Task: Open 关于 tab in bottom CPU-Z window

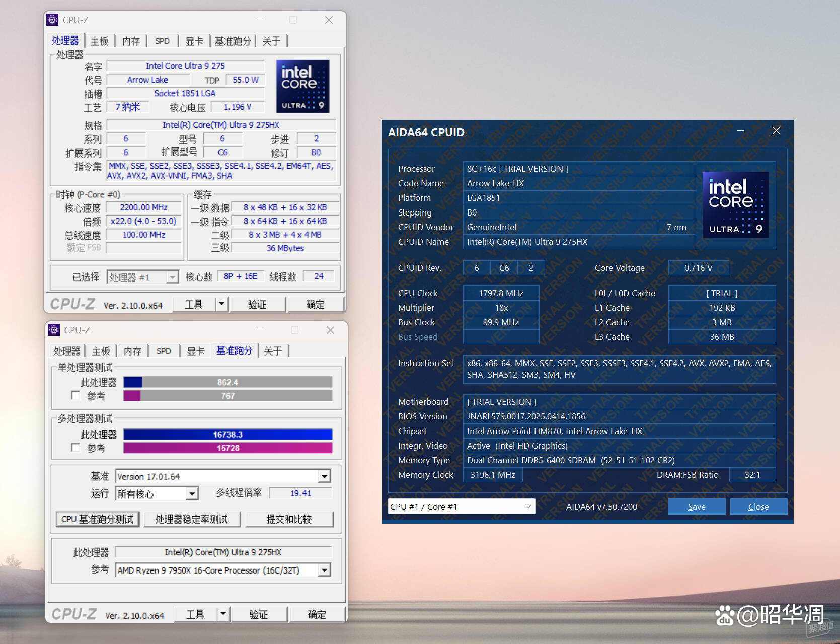Action: pos(273,351)
